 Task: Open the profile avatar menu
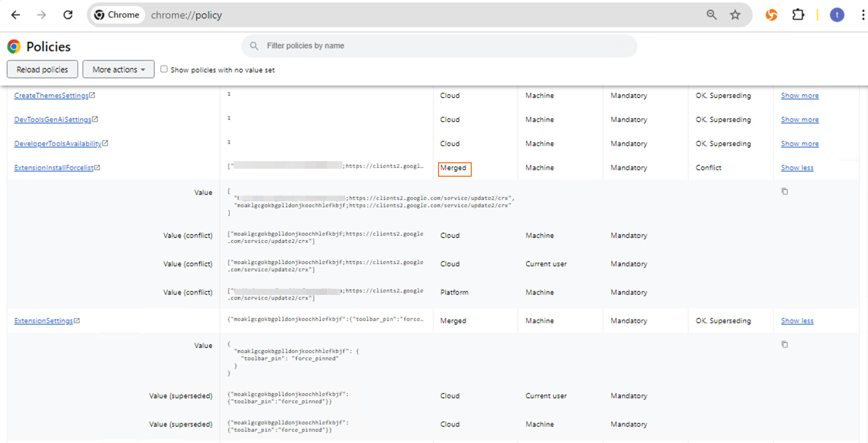point(837,15)
